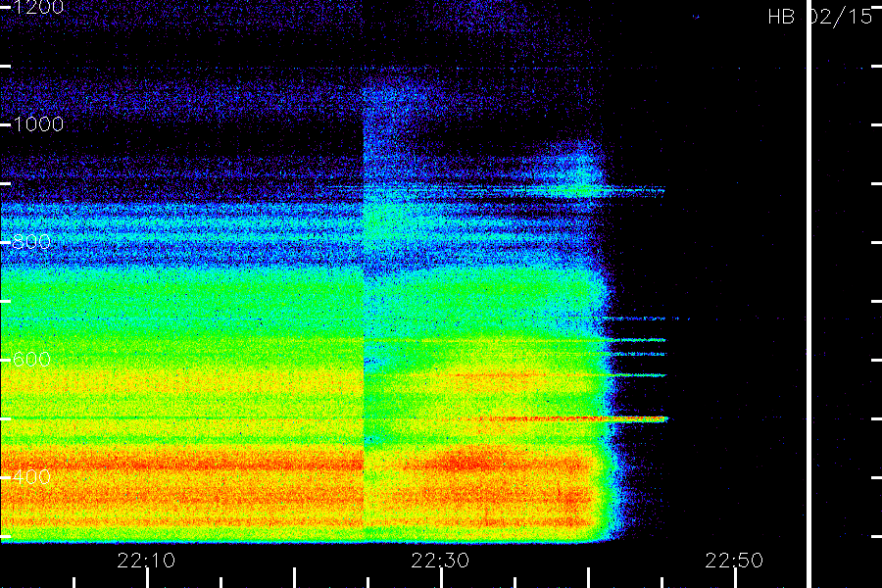Click the 22:10 time axis label
The height and width of the screenshot is (588, 882).
pyautogui.click(x=146, y=561)
